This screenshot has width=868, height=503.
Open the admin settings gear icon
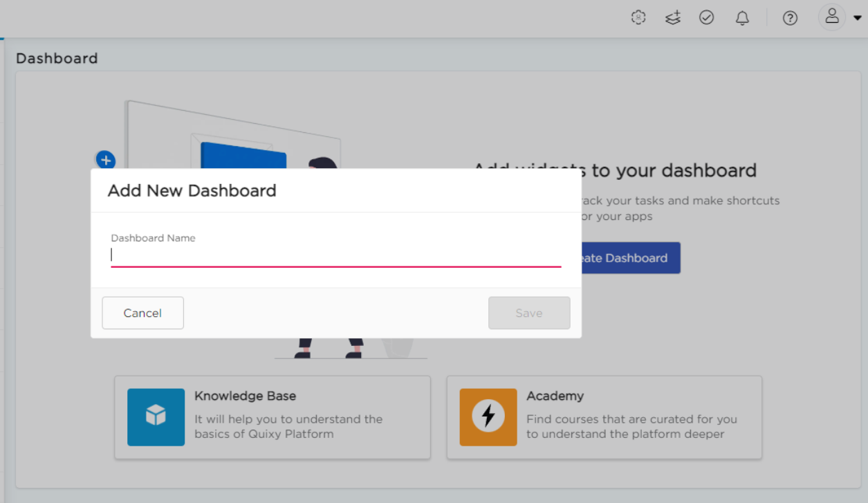638,18
